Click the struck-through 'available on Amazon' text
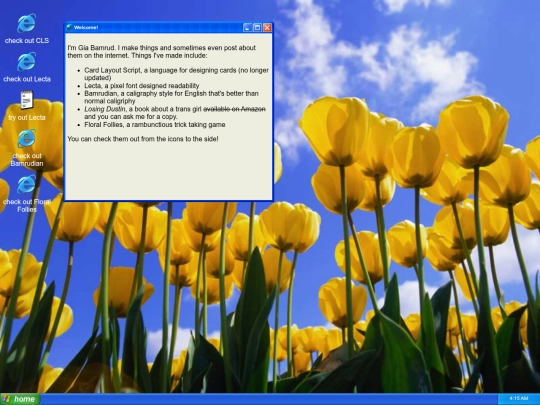 [235, 109]
